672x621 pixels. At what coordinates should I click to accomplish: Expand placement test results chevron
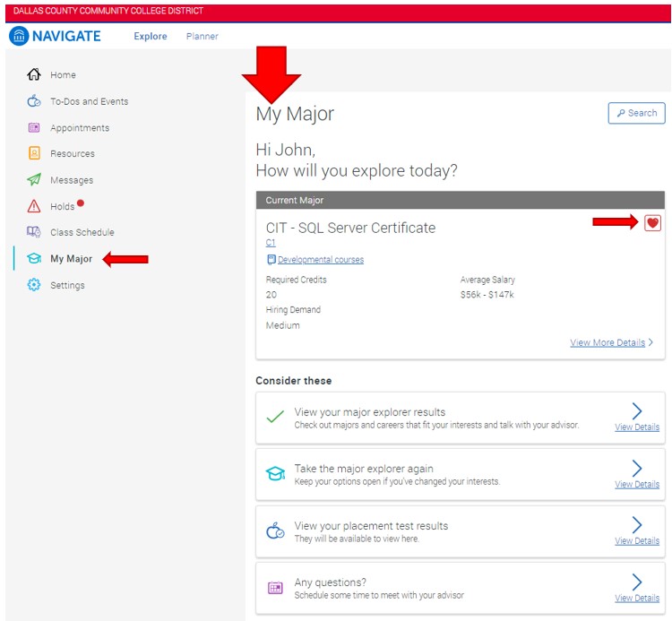tap(637, 525)
